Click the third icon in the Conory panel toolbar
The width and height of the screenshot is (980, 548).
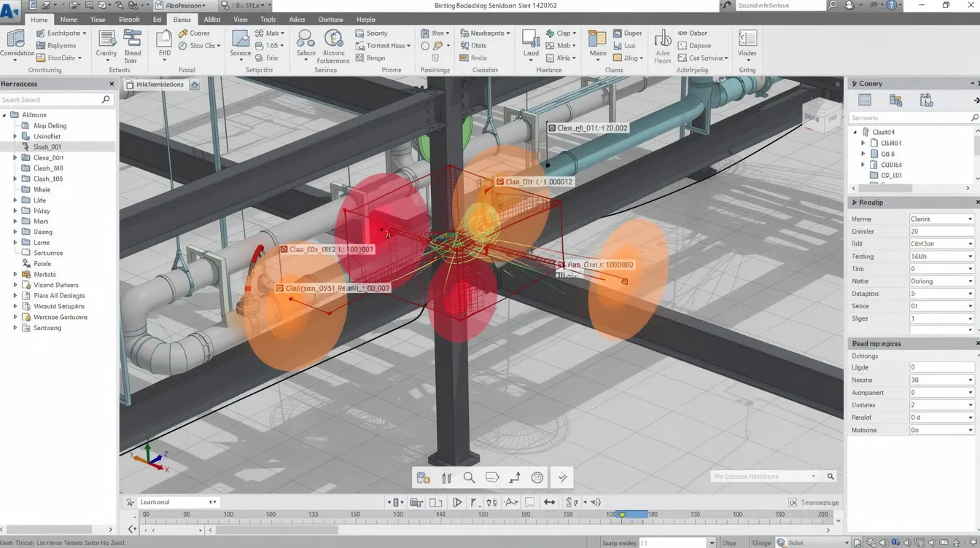pos(926,101)
